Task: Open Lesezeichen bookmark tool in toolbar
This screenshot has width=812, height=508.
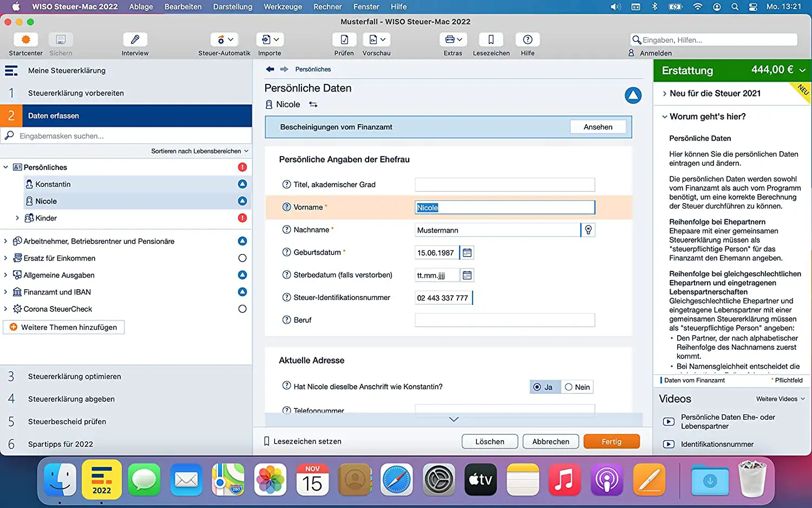Action: coord(491,40)
